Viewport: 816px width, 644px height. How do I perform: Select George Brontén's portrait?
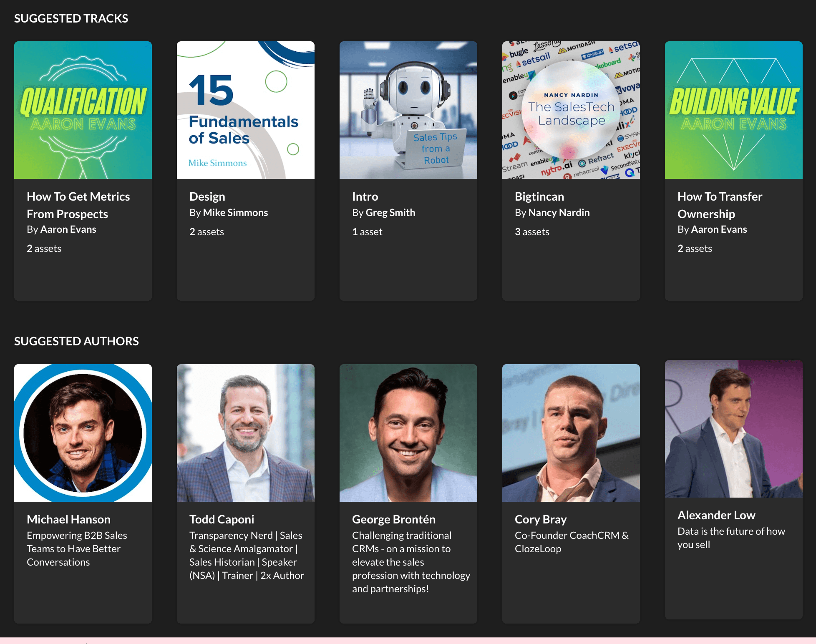pyautogui.click(x=408, y=433)
